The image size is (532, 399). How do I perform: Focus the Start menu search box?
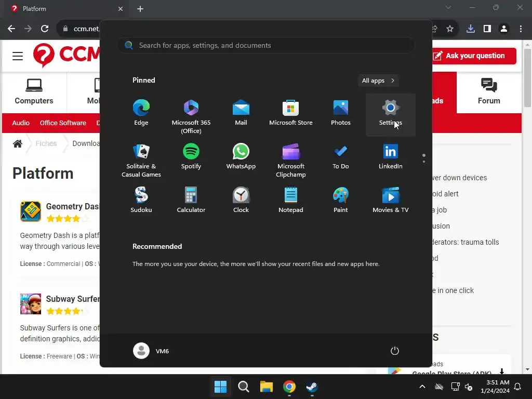coord(266,46)
